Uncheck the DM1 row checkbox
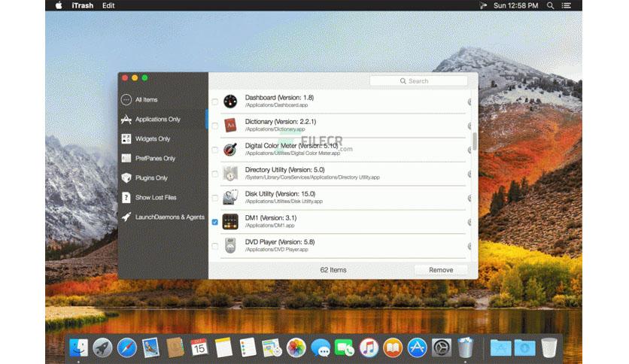This screenshot has height=364, width=629. (x=215, y=222)
